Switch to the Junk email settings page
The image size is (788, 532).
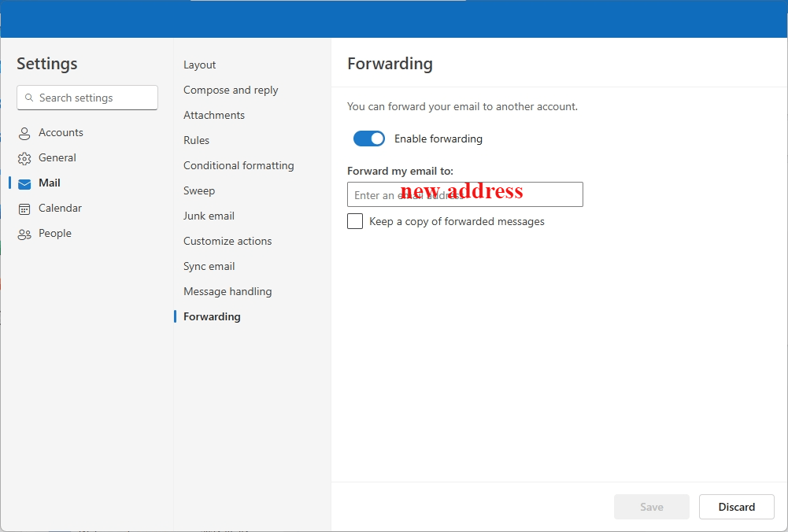pos(209,216)
